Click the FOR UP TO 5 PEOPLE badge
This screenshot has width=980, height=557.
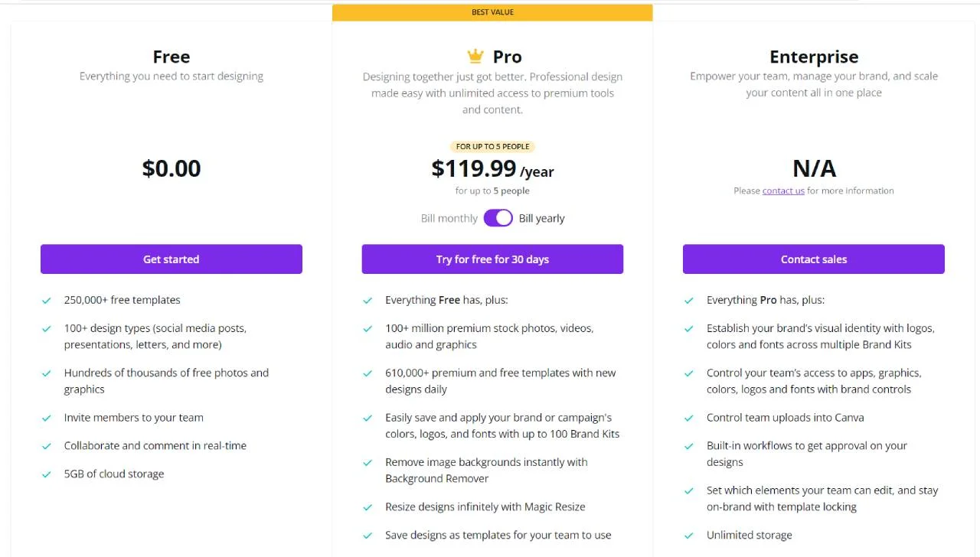492,146
